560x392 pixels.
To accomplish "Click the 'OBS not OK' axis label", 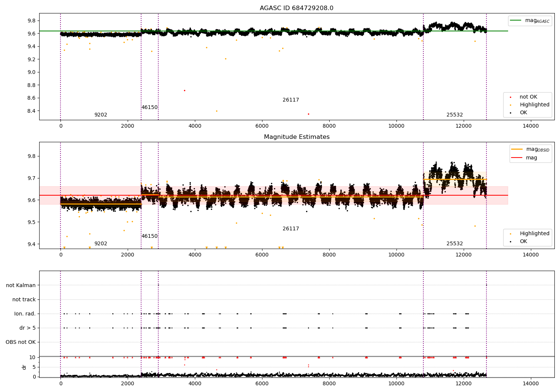I will click(x=21, y=342).
